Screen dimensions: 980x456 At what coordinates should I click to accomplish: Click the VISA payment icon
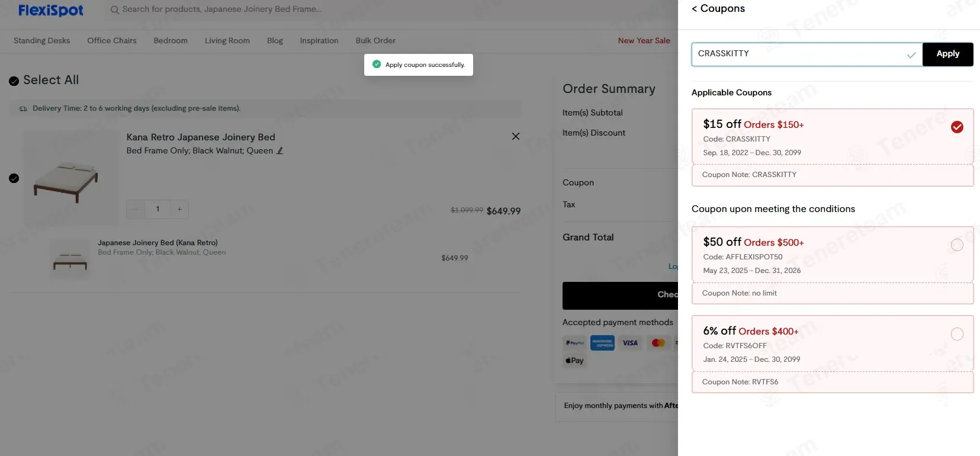[x=630, y=343]
